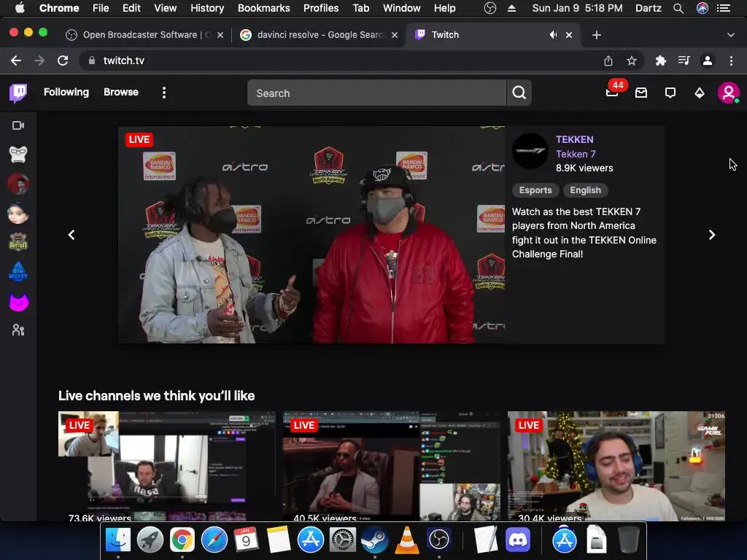
Task: Open the 30.4K viewers stream thumbnail
Action: tap(616, 466)
